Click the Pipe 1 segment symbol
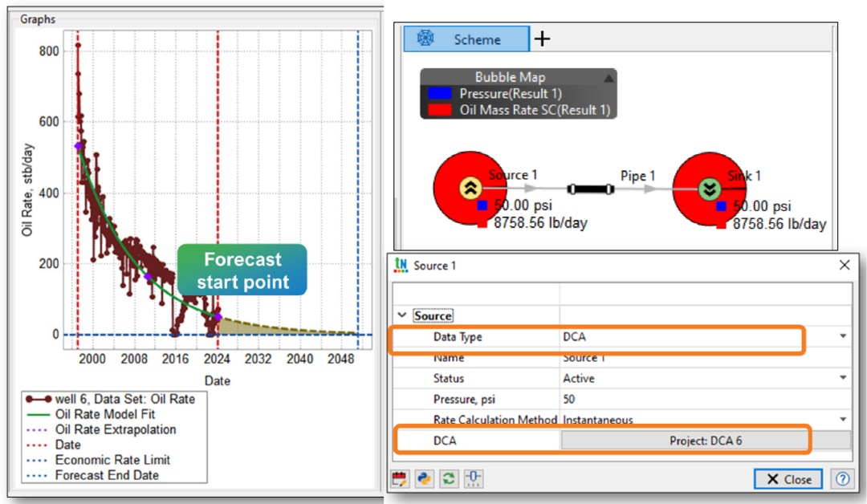 590,189
